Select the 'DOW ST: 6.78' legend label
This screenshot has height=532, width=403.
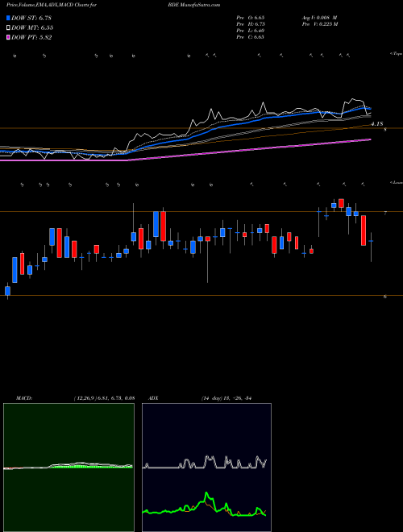coord(31,18)
